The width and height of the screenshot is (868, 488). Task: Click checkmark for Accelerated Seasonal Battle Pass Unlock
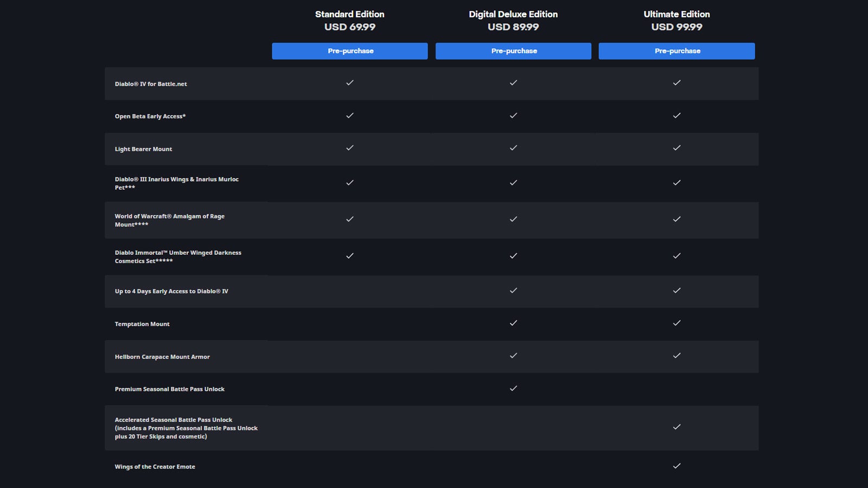click(x=676, y=427)
